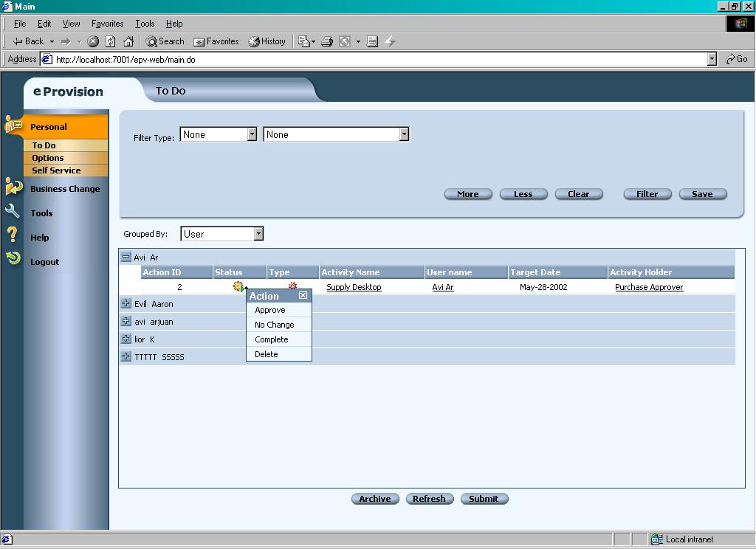
Task: Select Approve in the Action menu
Action: 270,311
